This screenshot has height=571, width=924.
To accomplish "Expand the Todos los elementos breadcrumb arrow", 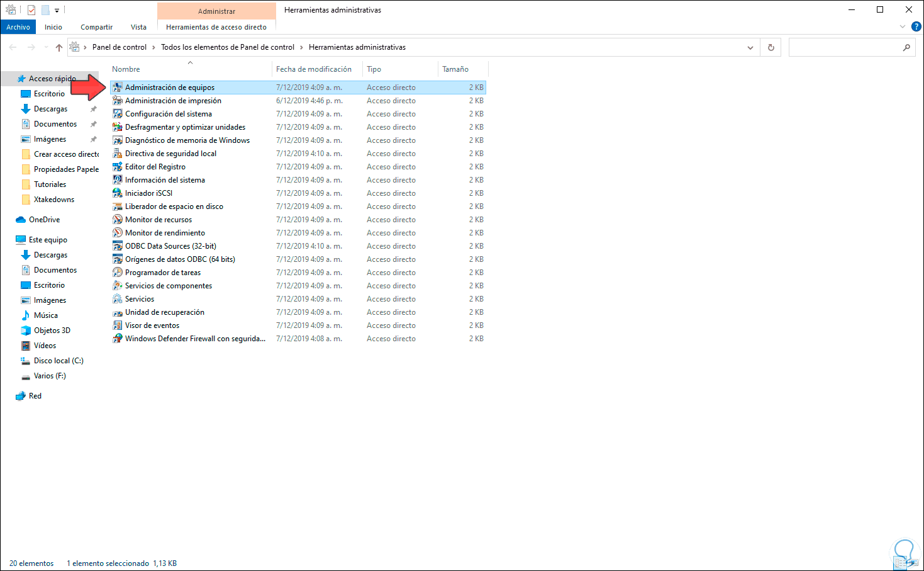I will (x=301, y=47).
